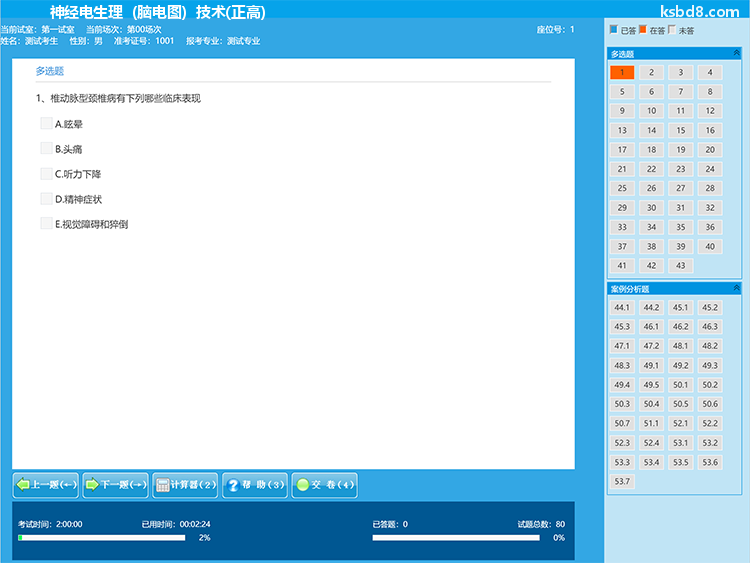Jump to question 40
This screenshot has height=563, width=750.
[x=710, y=246]
